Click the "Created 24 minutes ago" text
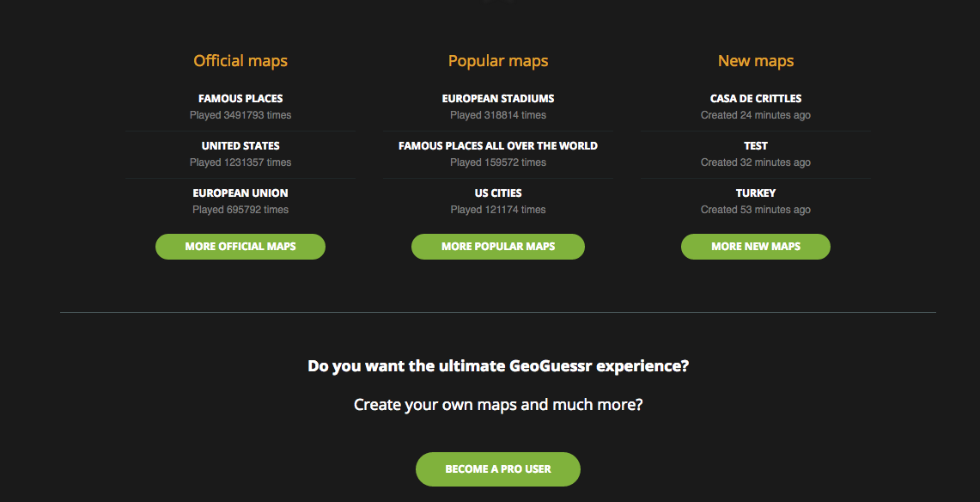The height and width of the screenshot is (502, 980). 756,115
